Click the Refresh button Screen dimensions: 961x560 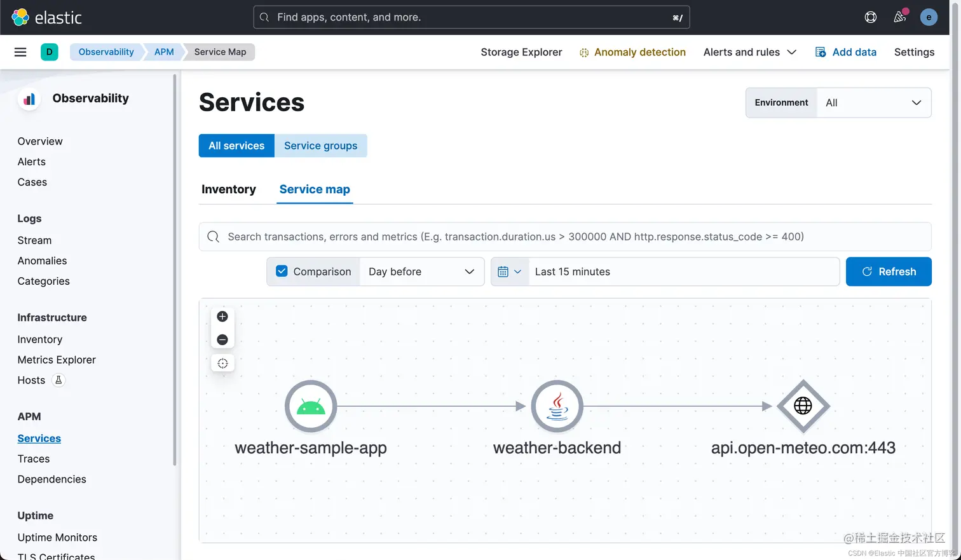point(889,271)
